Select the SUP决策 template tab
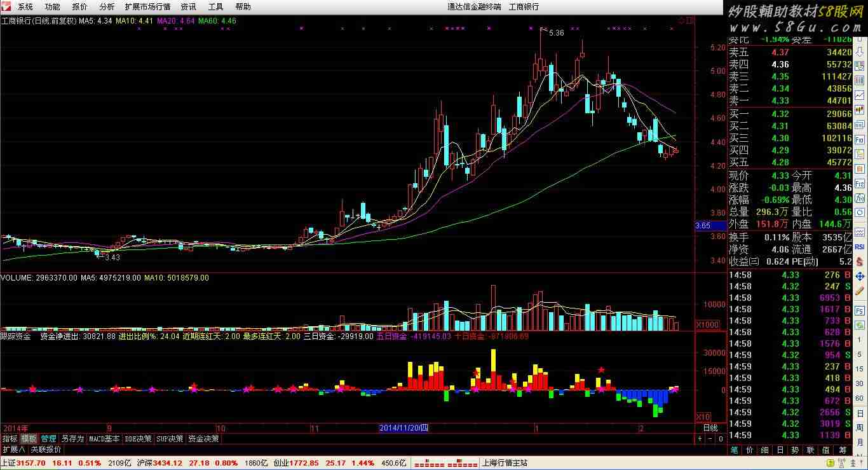The height and width of the screenshot is (470, 868). point(170,439)
